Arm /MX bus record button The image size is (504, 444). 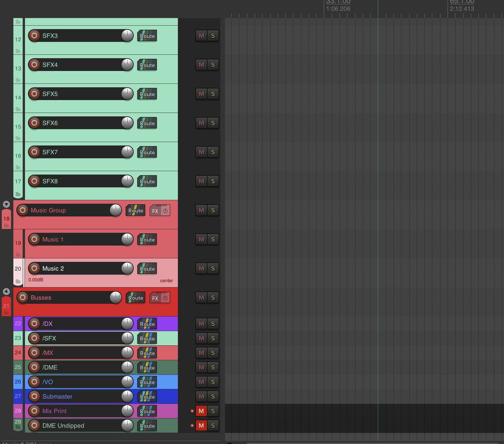34,353
